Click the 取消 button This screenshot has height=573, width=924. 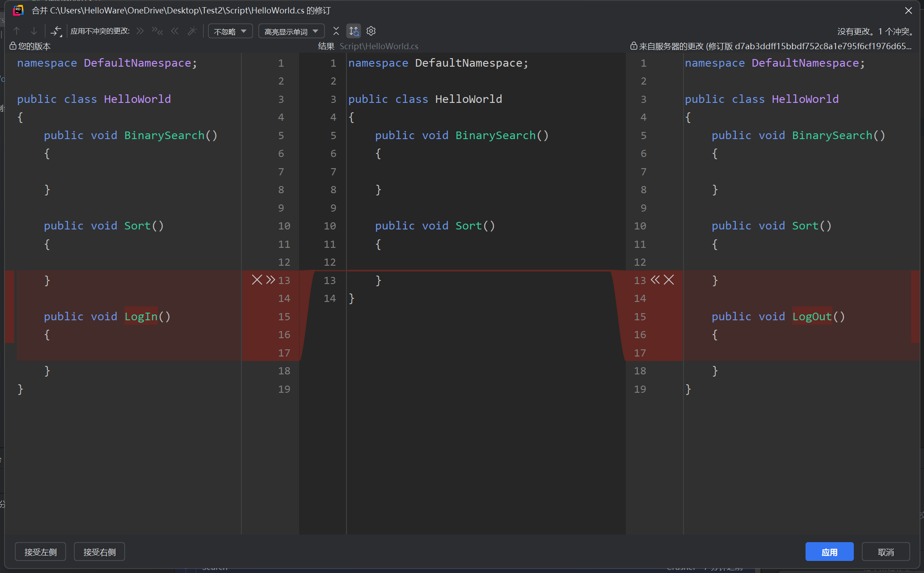[886, 552]
